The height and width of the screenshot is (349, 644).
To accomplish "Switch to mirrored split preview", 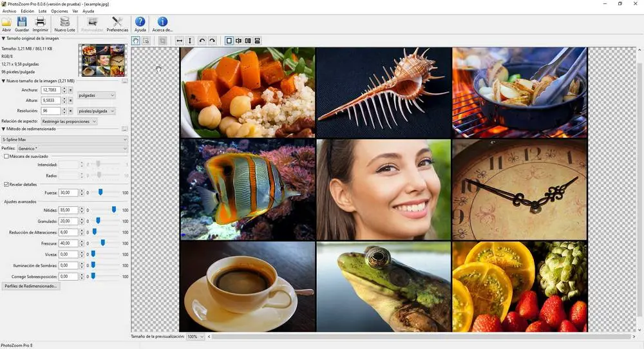I will pos(239,41).
